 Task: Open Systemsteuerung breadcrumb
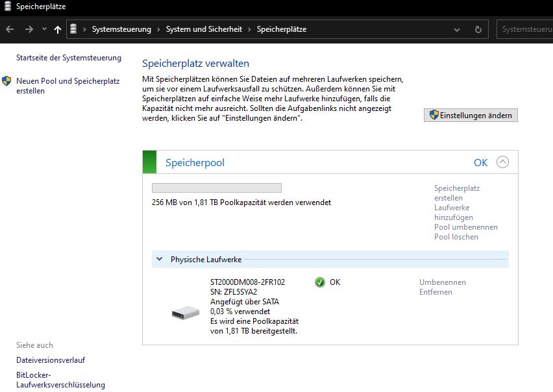coord(121,29)
